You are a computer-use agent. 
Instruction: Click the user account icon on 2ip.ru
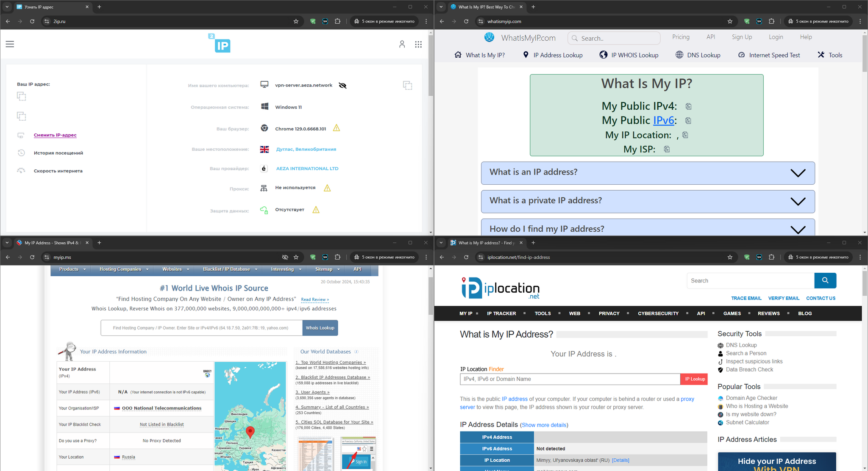click(402, 44)
